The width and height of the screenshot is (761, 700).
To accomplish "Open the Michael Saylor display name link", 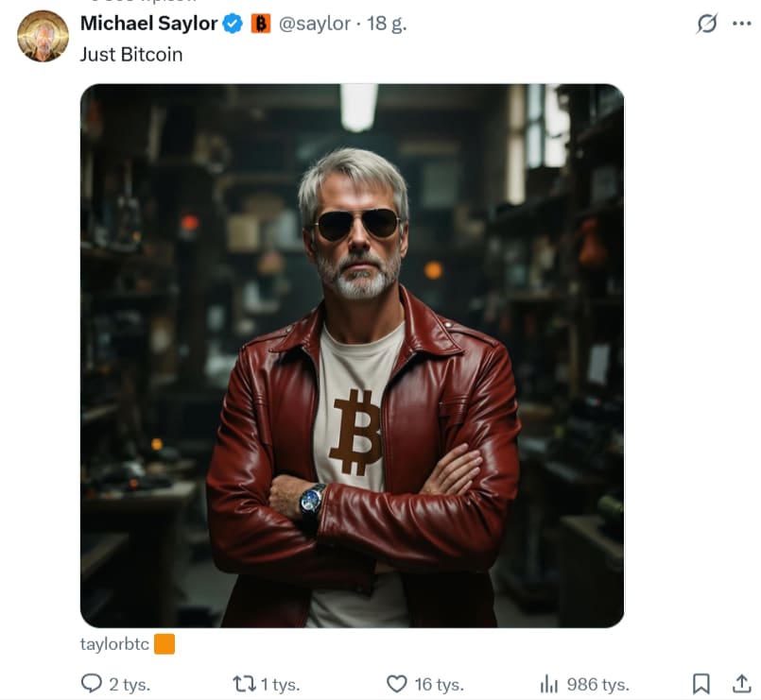I will point(148,24).
